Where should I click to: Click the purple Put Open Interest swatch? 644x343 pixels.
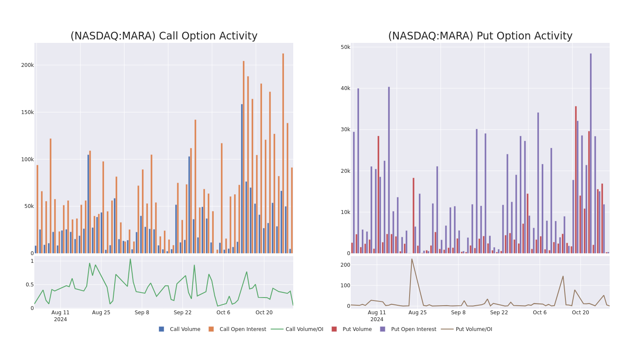tap(383, 329)
